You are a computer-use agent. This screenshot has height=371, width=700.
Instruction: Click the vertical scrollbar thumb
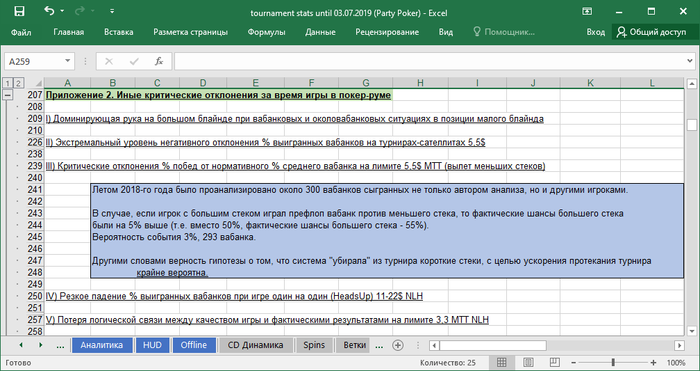[x=692, y=125]
